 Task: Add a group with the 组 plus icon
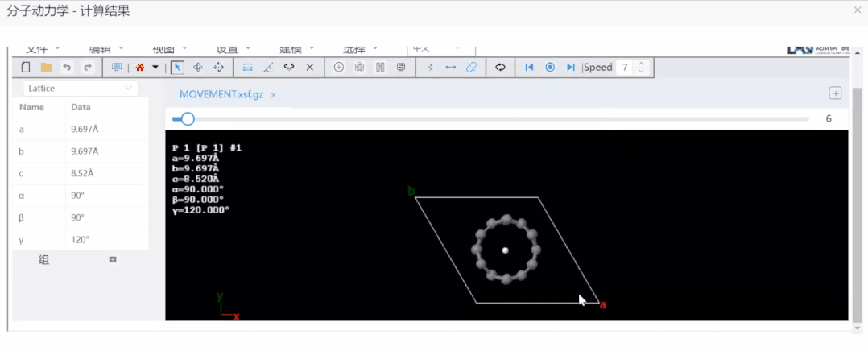pyautogui.click(x=113, y=260)
